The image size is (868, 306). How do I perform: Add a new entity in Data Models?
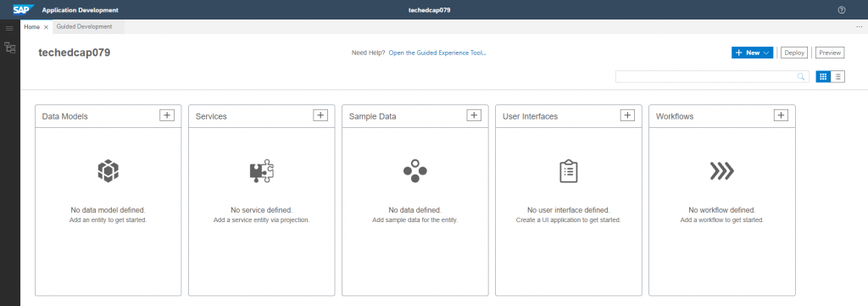167,115
